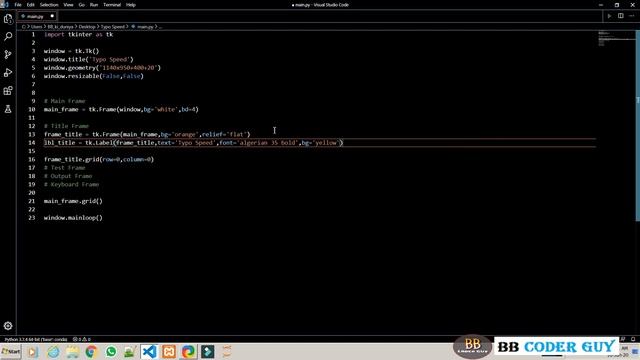Open the Help menu

click(x=131, y=5)
